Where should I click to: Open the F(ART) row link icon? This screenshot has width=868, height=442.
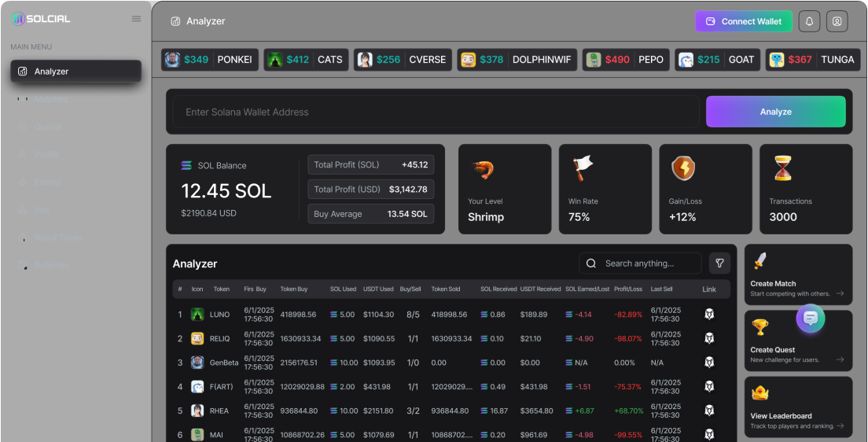[x=709, y=387]
